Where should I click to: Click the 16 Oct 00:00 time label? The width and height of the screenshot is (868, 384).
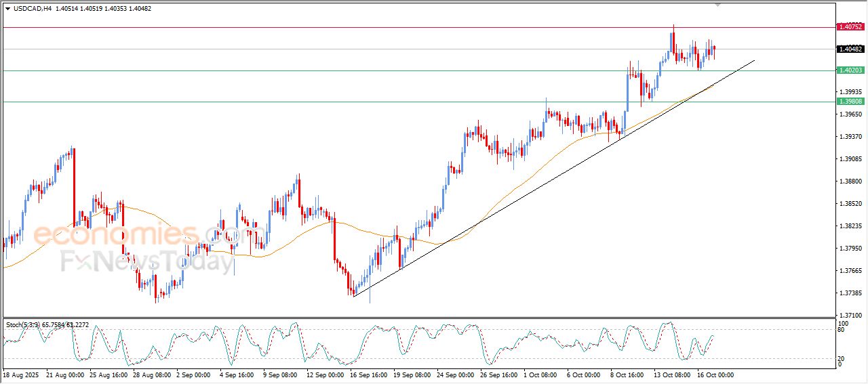coord(715,375)
